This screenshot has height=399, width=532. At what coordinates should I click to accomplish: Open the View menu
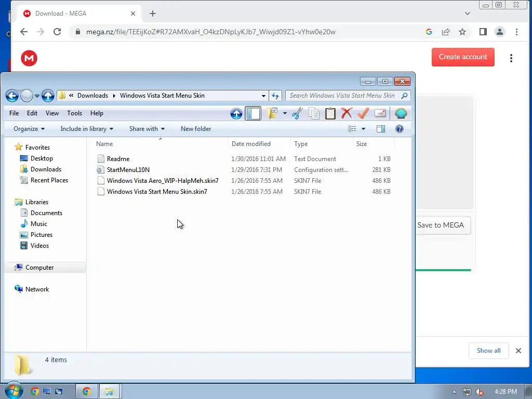pos(52,113)
